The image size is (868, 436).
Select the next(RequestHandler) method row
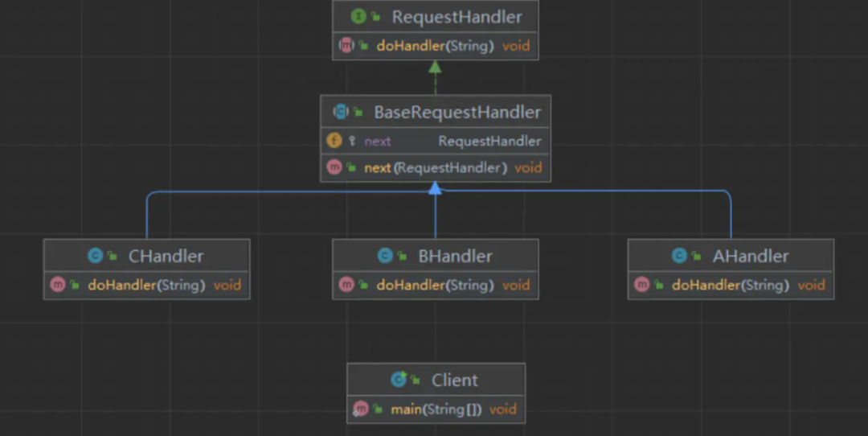[x=435, y=167]
